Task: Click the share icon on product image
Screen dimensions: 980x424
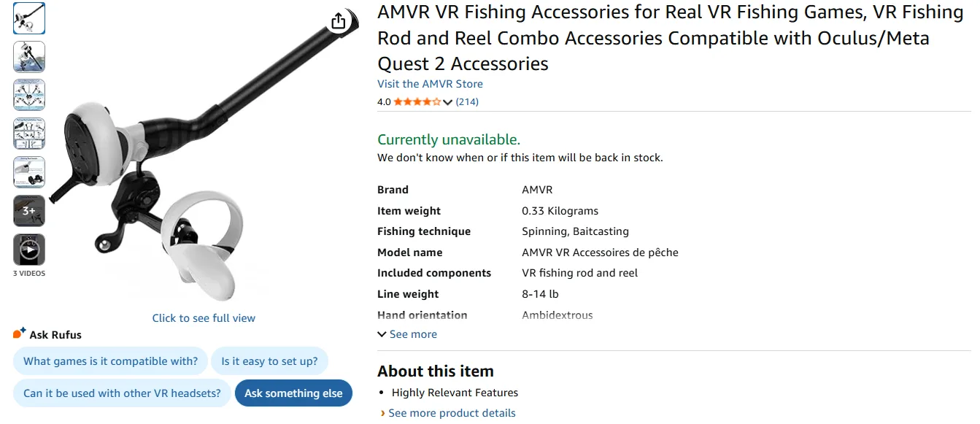Action: tap(338, 21)
